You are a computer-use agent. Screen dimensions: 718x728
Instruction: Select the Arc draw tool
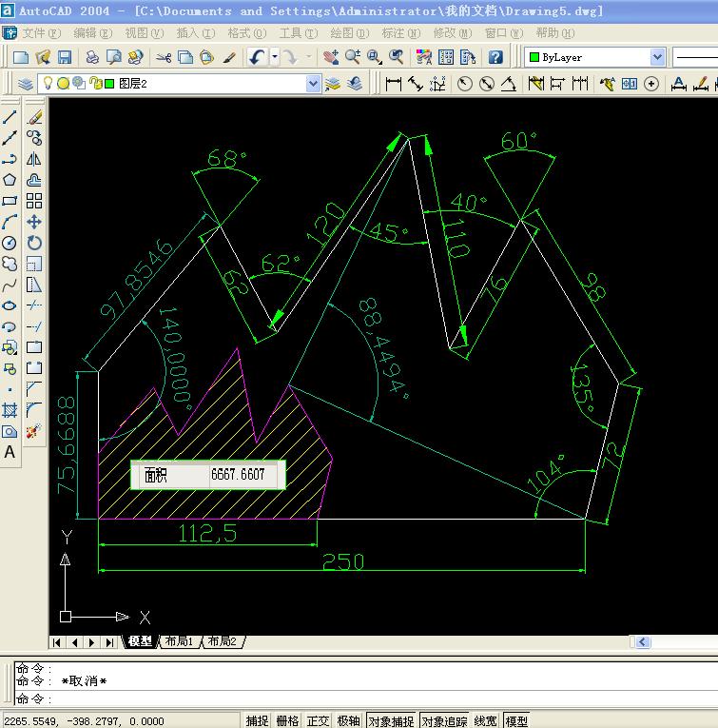(10, 222)
